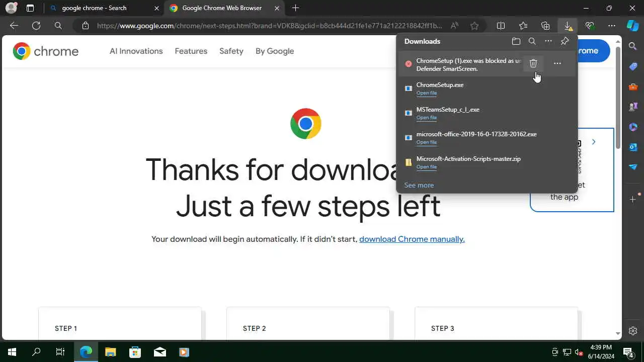
Task: Open Features menu item
Action: tap(191, 51)
